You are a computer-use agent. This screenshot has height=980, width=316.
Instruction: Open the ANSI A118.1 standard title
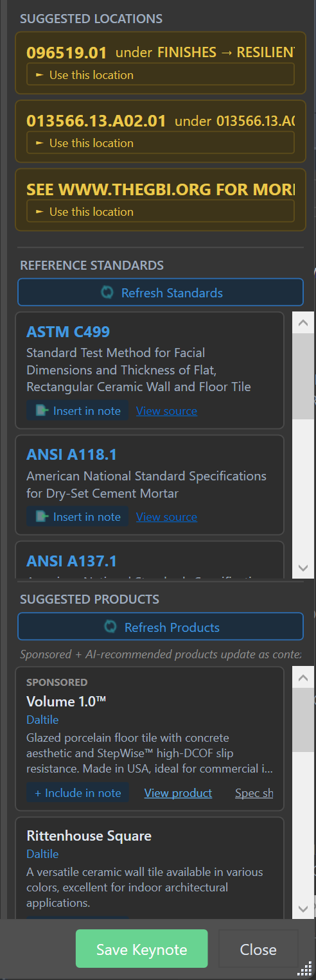(72, 455)
